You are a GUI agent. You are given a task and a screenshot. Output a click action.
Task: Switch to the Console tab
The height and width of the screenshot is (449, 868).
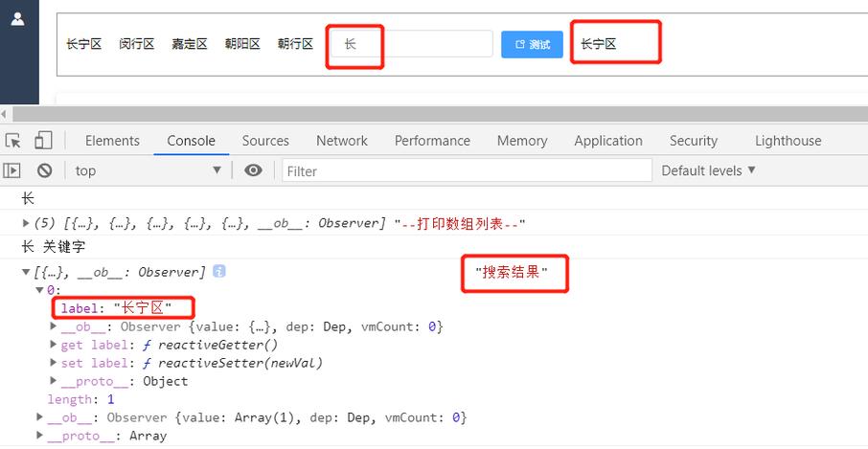pyautogui.click(x=191, y=141)
